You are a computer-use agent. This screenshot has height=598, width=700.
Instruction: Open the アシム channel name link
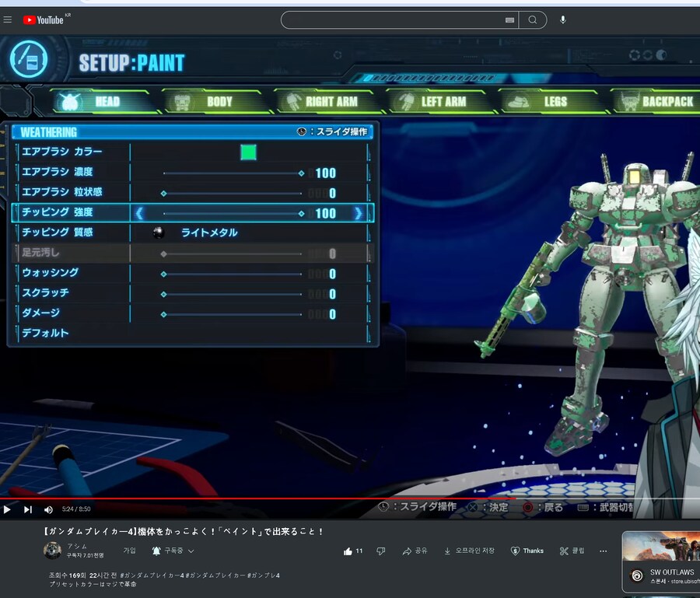pos(77,546)
